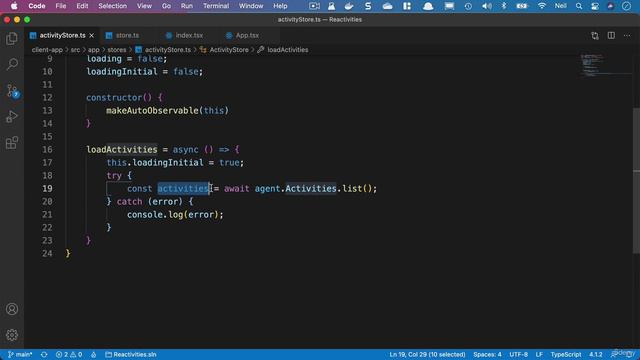This screenshot has height=360, width=640.
Task: Click the main branch indicator in status bar
Action: tap(20, 354)
